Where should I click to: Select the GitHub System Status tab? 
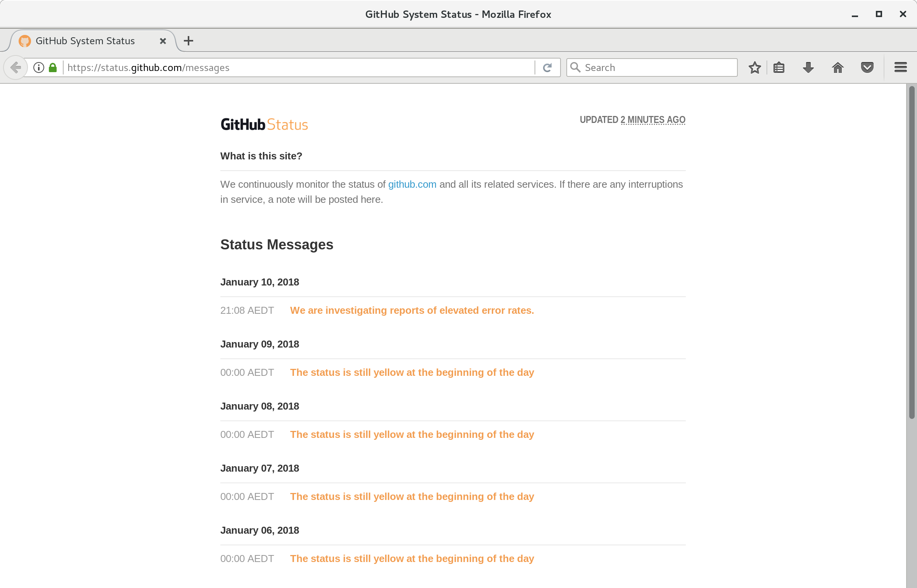point(85,41)
